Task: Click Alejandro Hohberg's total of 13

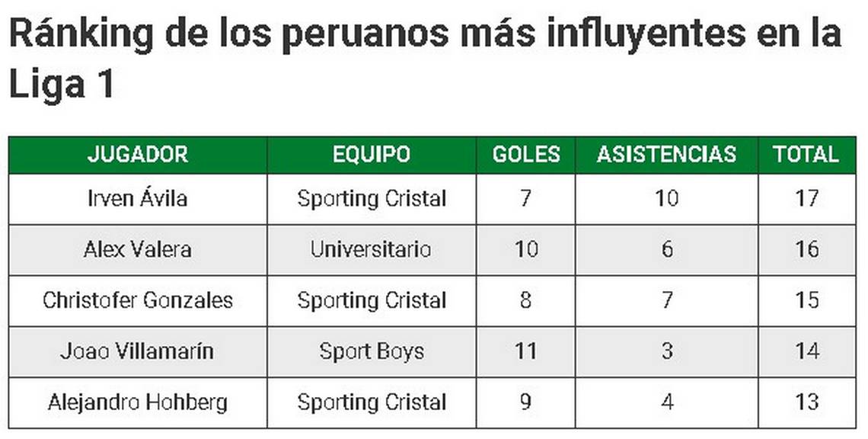Action: [806, 402]
